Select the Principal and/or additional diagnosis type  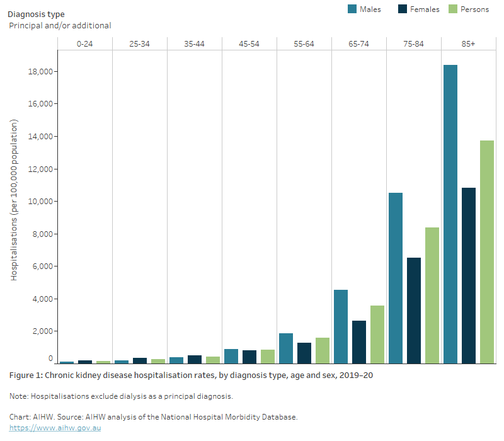[60, 26]
